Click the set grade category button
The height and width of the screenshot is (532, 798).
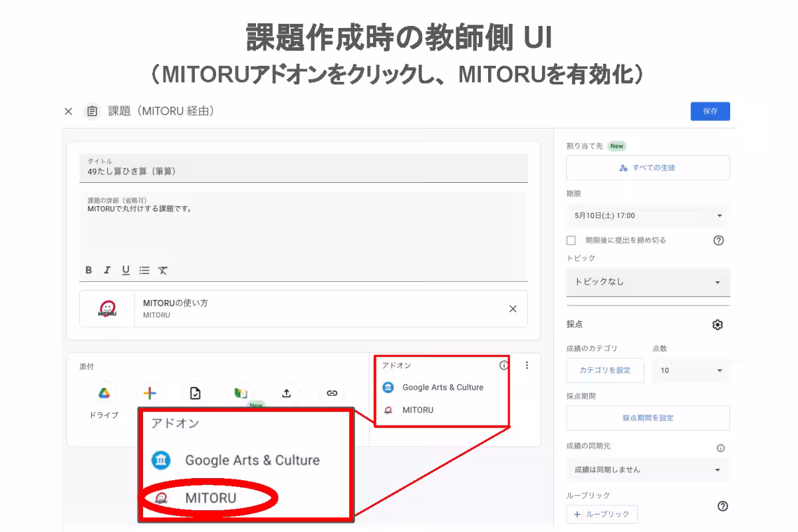pos(604,370)
